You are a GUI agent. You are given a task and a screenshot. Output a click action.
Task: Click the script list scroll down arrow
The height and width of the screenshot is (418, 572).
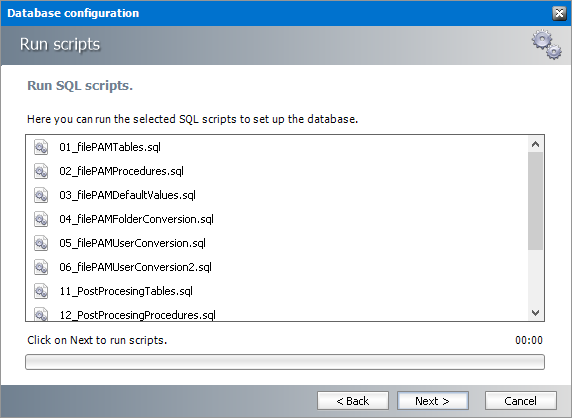click(535, 313)
